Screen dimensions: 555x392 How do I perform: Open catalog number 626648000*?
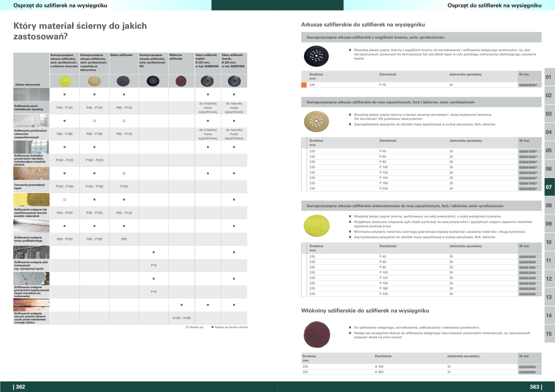coord(528,189)
